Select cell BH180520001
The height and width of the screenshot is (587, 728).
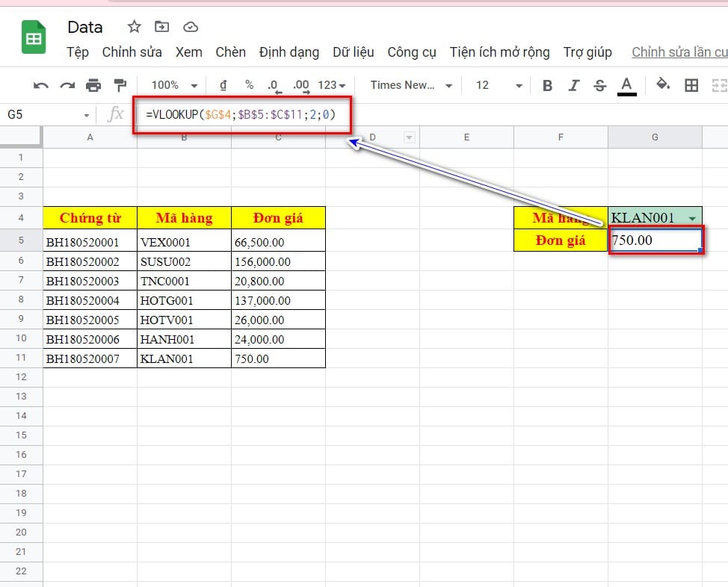point(90,240)
